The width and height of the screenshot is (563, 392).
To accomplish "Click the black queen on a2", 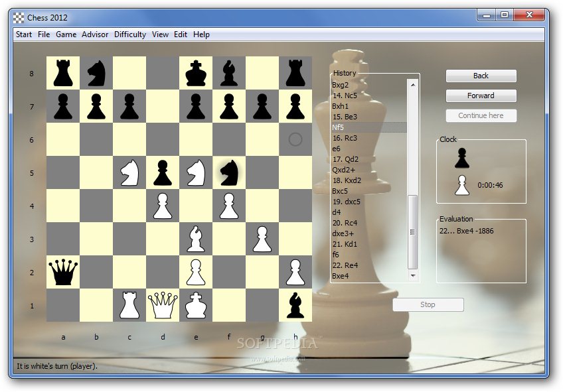I will [63, 272].
